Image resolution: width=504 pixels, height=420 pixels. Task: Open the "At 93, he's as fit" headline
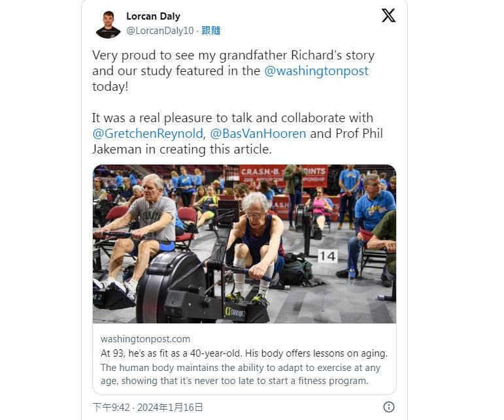[x=244, y=353]
